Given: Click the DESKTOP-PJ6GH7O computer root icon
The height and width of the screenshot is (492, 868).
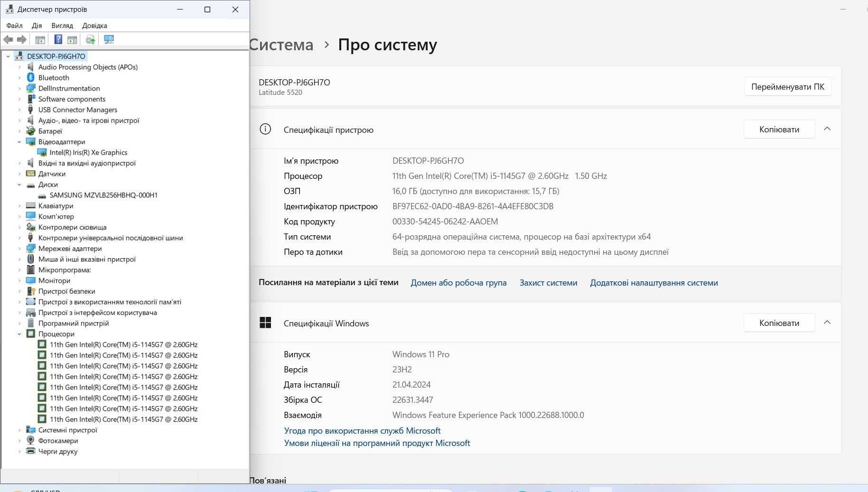Looking at the screenshot, I should tap(19, 56).
